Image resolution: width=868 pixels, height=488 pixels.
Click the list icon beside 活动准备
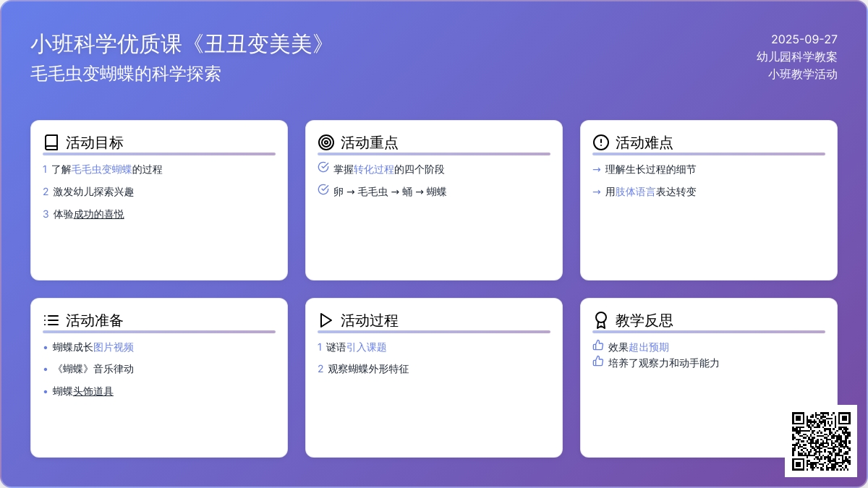point(51,320)
